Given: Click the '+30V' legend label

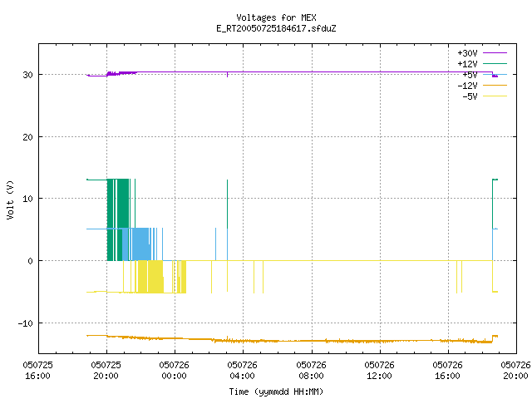Looking at the screenshot, I should (467, 53).
